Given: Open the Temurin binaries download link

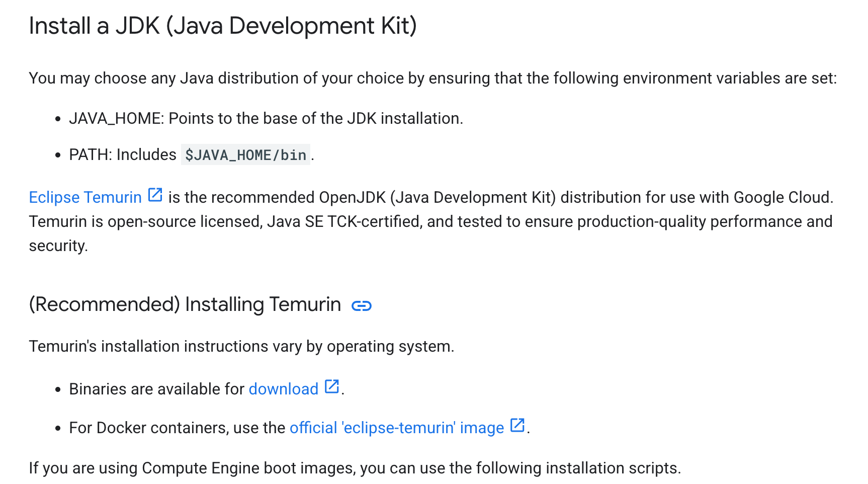Looking at the screenshot, I should 283,388.
